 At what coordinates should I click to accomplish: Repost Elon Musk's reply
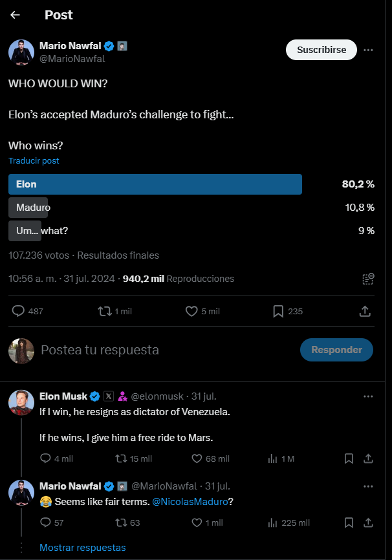[120, 458]
